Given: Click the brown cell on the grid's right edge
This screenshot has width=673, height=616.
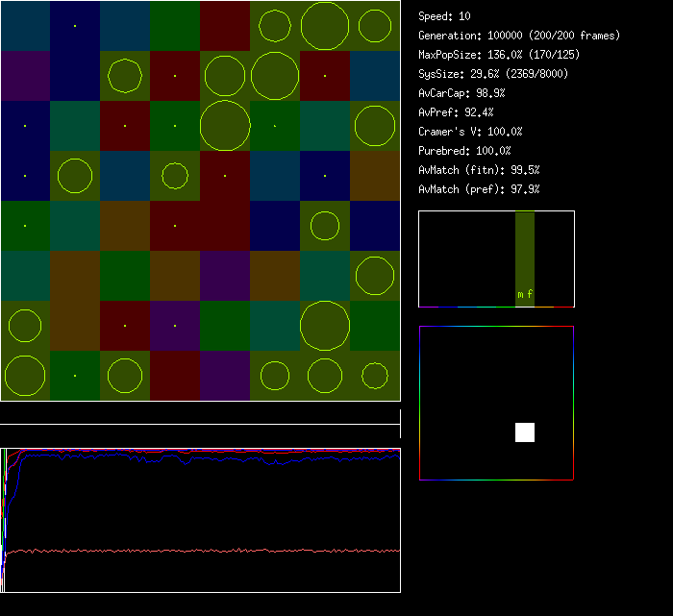Looking at the screenshot, I should (x=375, y=176).
